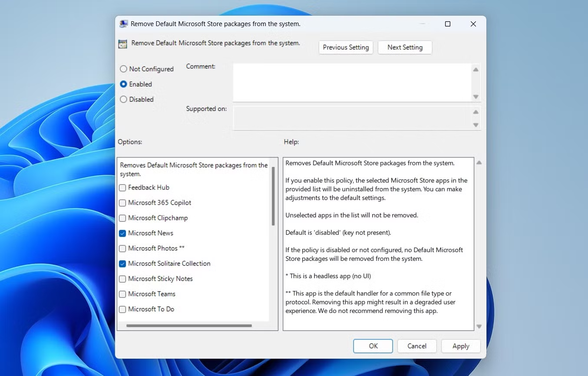Check the Microsoft To Do checkbox

[122, 309]
